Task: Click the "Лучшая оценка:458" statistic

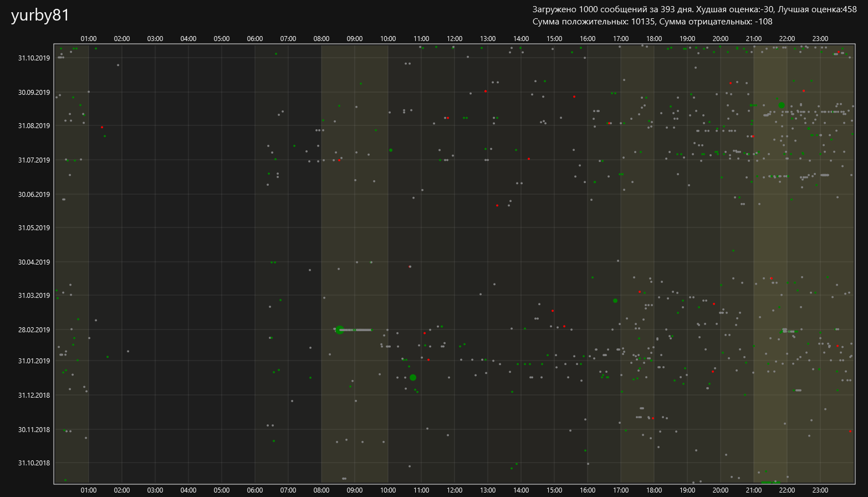Action: 817,9
